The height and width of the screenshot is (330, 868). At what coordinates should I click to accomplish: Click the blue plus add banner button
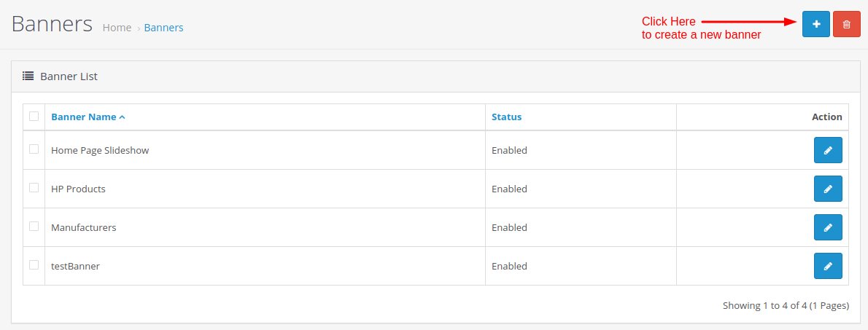click(816, 24)
